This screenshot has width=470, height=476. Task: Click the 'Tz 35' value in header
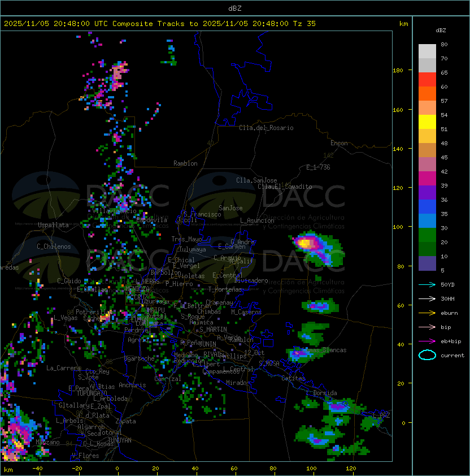304,24
